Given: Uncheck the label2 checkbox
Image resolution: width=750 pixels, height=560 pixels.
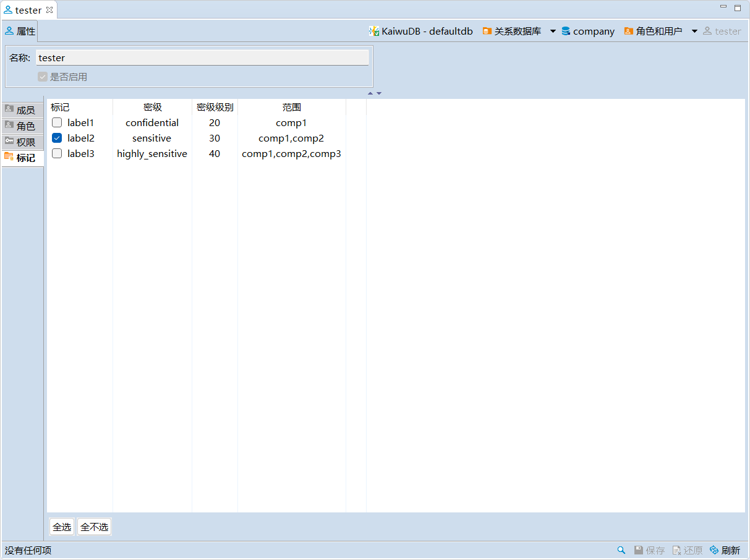Looking at the screenshot, I should (57, 138).
